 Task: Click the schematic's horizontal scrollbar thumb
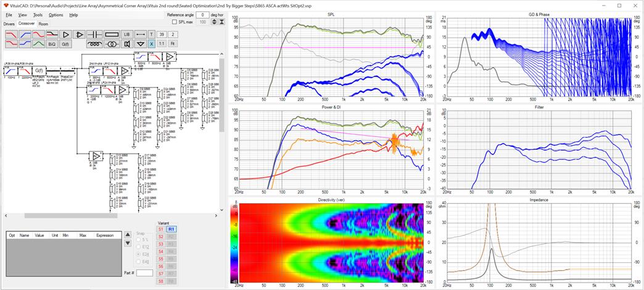click(x=71, y=216)
